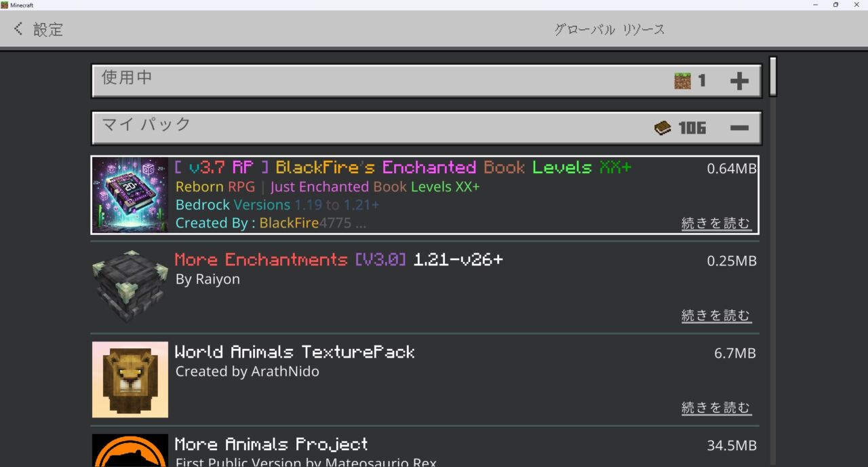Viewport: 868px width, 467px height.
Task: Click the vertical scrollbar handle
Action: [x=772, y=77]
